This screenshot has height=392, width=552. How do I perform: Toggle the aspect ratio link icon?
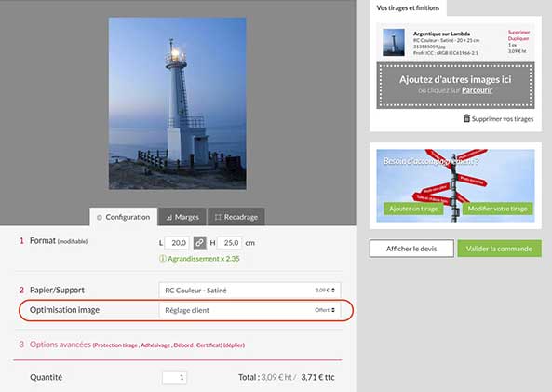(199, 243)
